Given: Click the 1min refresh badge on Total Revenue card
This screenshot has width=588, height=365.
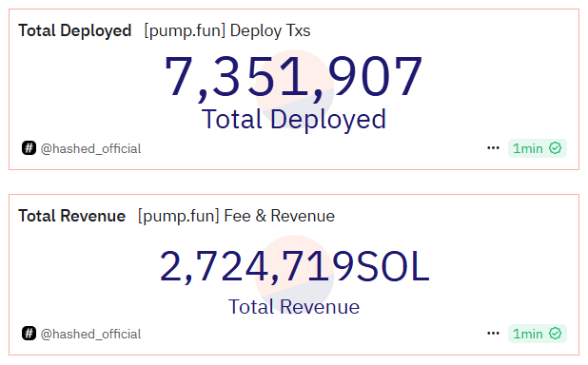Looking at the screenshot, I should (x=537, y=333).
